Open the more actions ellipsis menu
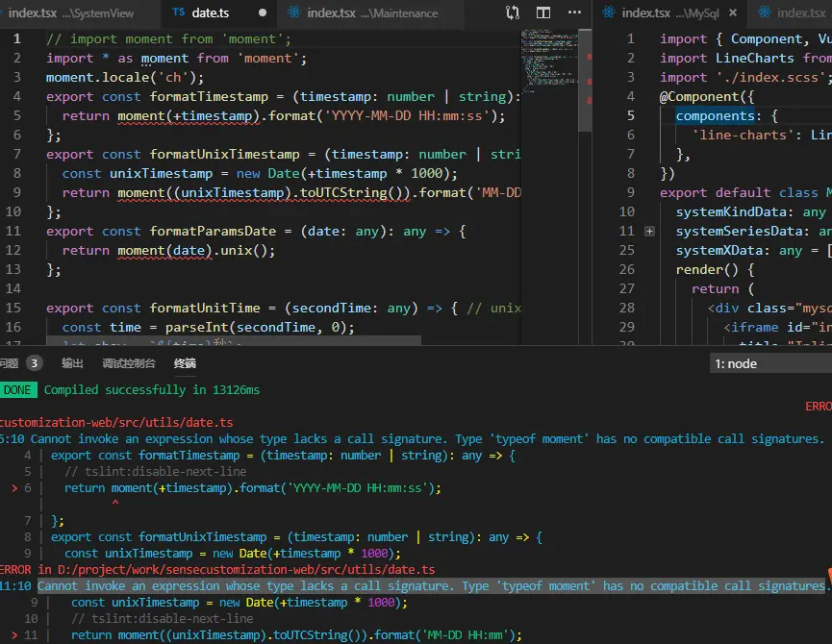Viewport: 832px width, 644px height. tap(574, 12)
